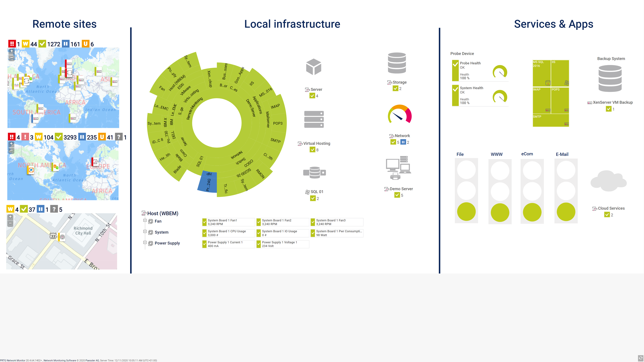This screenshot has height=362, width=644.
Task: Collapse the System sensor group
Action: click(145, 232)
